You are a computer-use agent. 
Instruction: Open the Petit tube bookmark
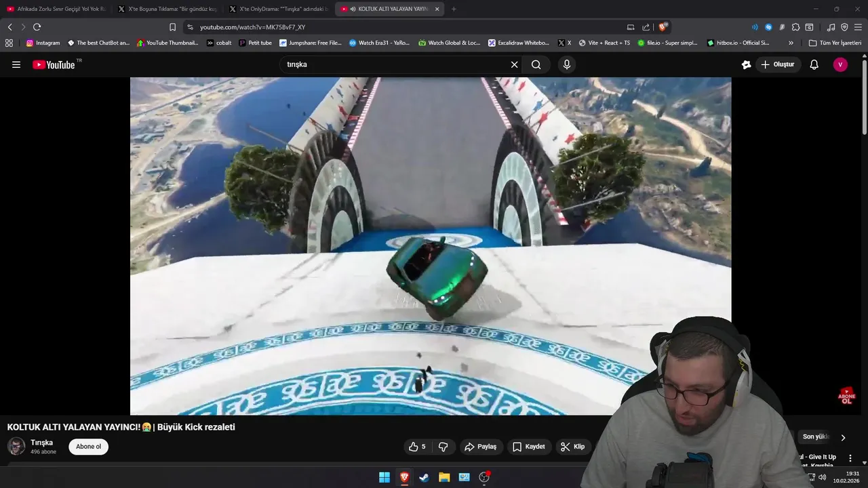(255, 43)
